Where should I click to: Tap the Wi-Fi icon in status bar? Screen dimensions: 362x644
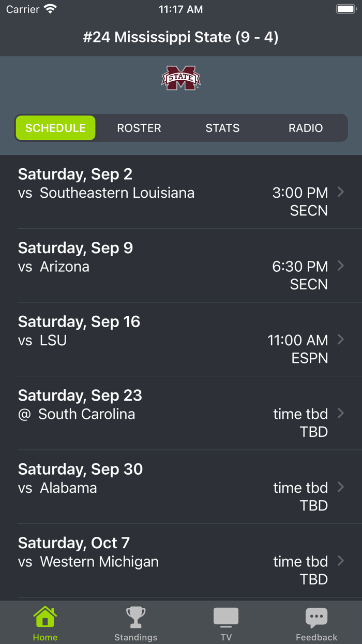[49, 8]
